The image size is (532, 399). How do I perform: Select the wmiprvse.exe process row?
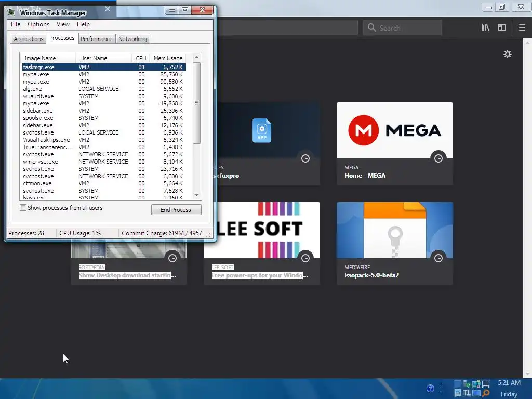(104, 162)
